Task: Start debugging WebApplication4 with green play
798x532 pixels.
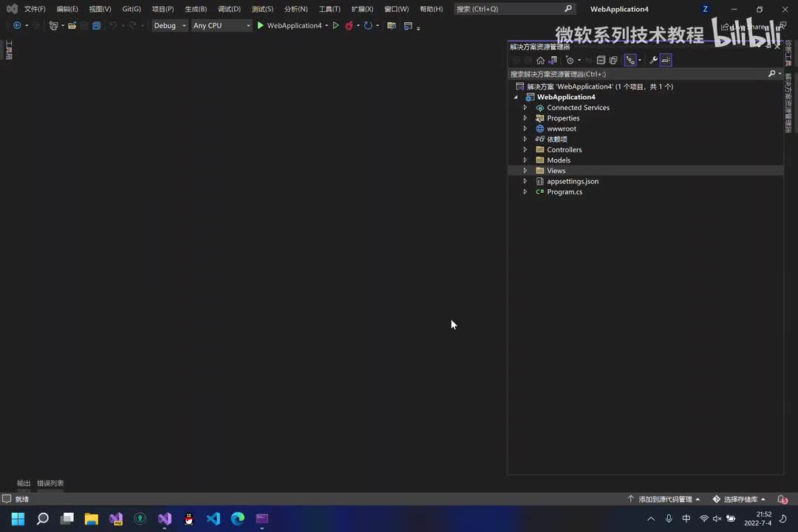Action: point(260,25)
